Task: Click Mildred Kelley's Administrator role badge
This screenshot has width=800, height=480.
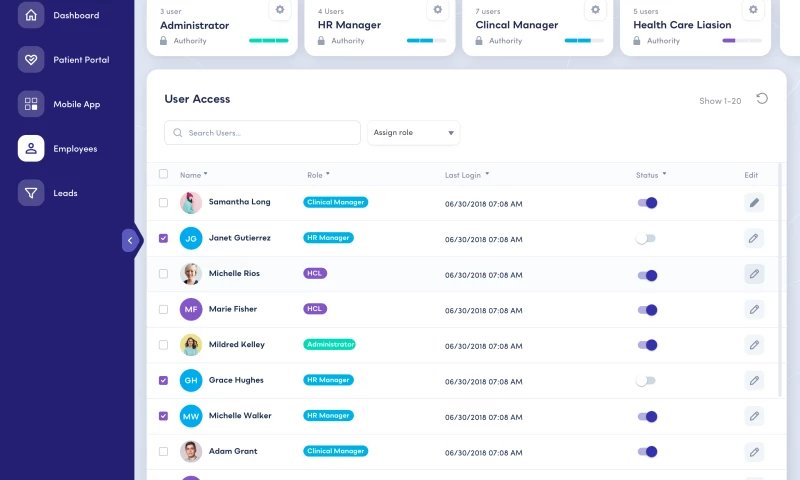Action: pos(330,345)
